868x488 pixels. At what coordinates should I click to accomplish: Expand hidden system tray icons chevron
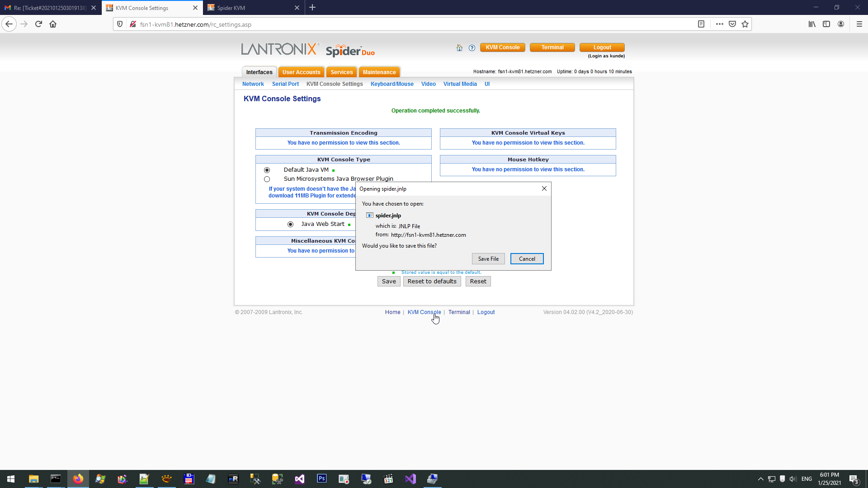pos(760,479)
